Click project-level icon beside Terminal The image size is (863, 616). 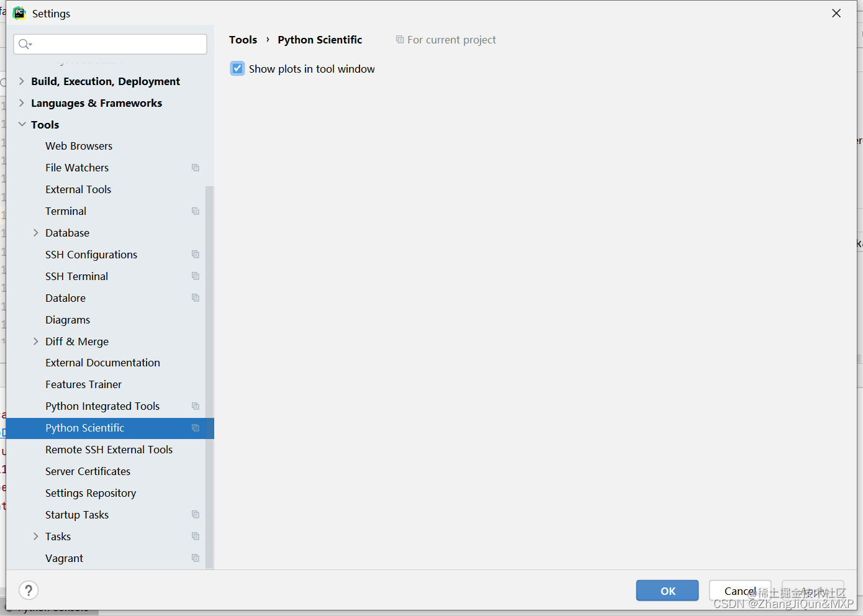pyautogui.click(x=196, y=211)
